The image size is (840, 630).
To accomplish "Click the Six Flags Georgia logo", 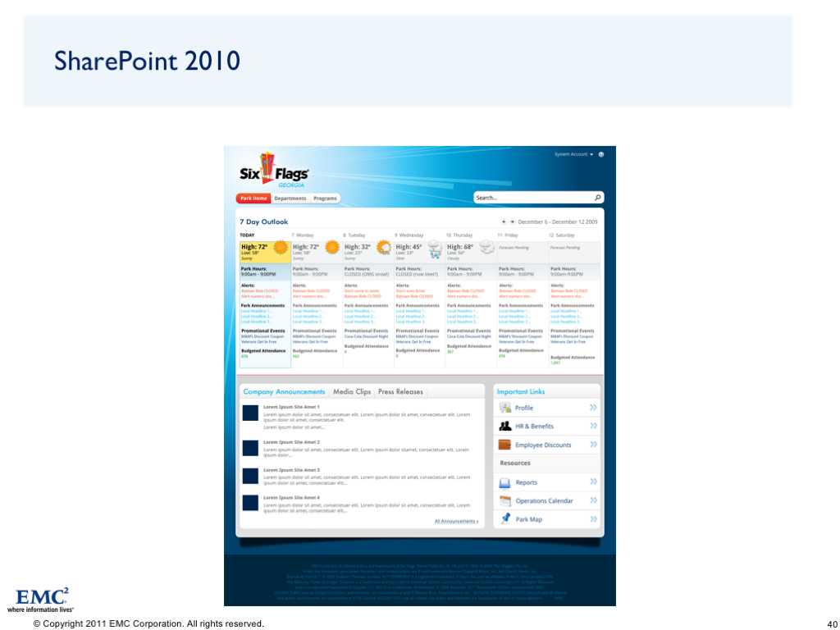I will (274, 171).
